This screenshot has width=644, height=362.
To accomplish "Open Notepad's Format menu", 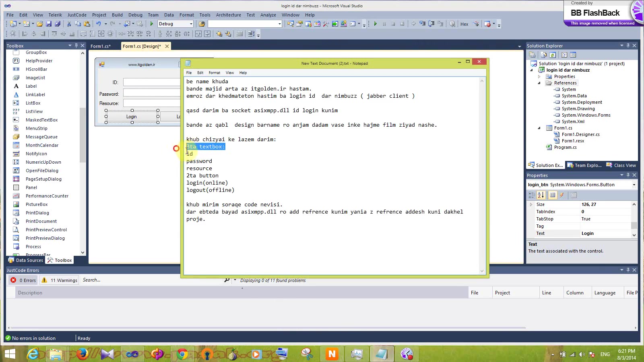I will pos(214,73).
